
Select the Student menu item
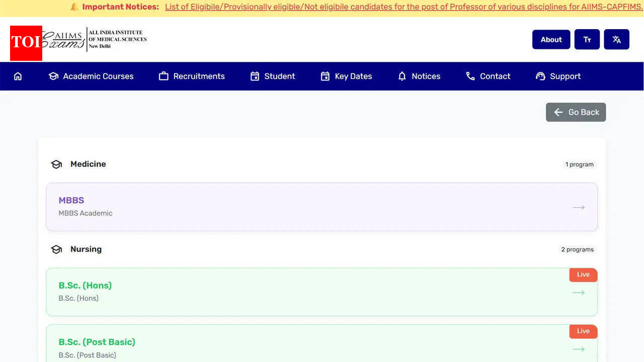click(x=273, y=76)
